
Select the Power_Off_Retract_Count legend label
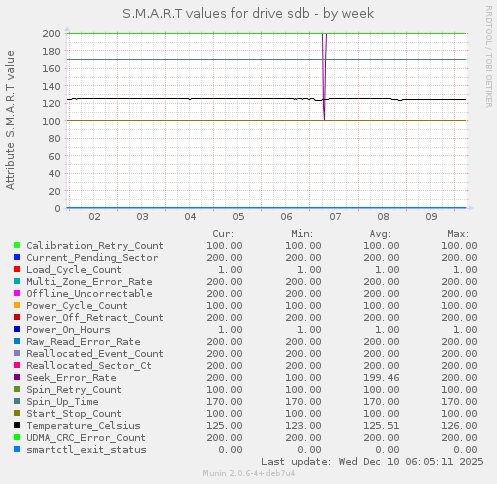95,318
